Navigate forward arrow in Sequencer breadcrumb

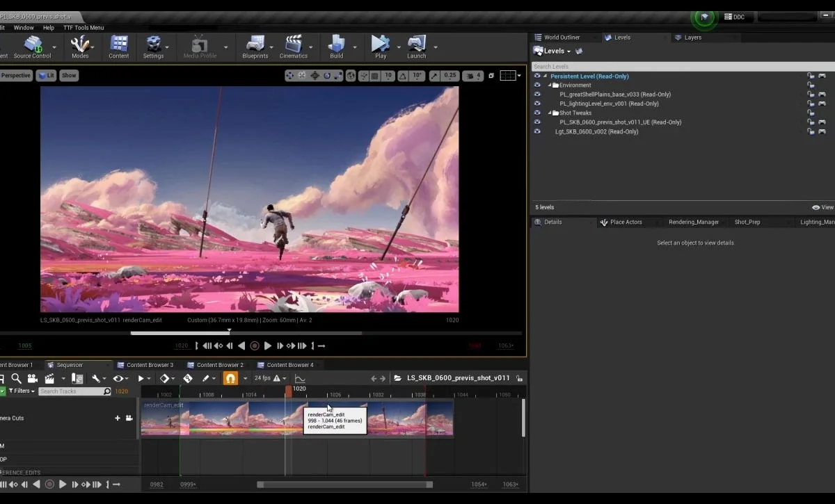[383, 378]
